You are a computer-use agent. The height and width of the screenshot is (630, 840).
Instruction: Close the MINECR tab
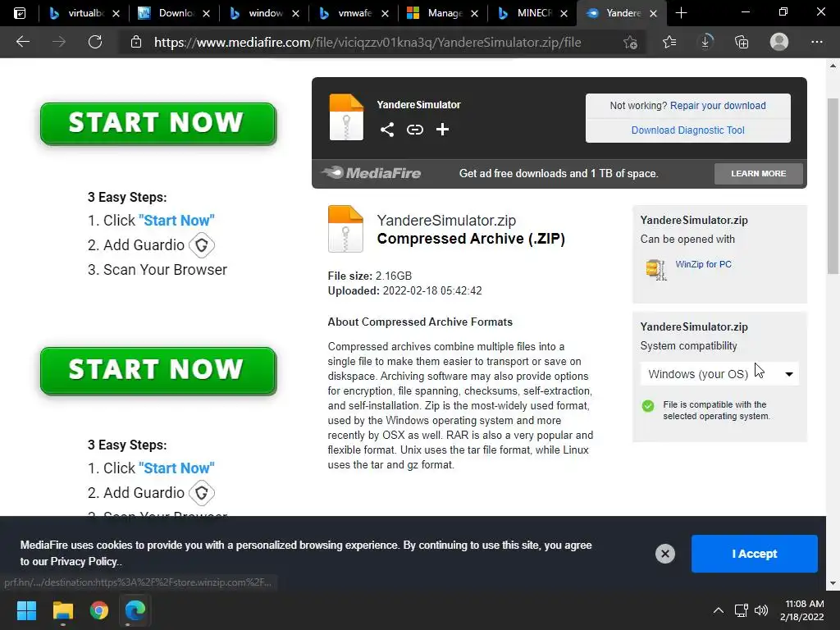[564, 13]
